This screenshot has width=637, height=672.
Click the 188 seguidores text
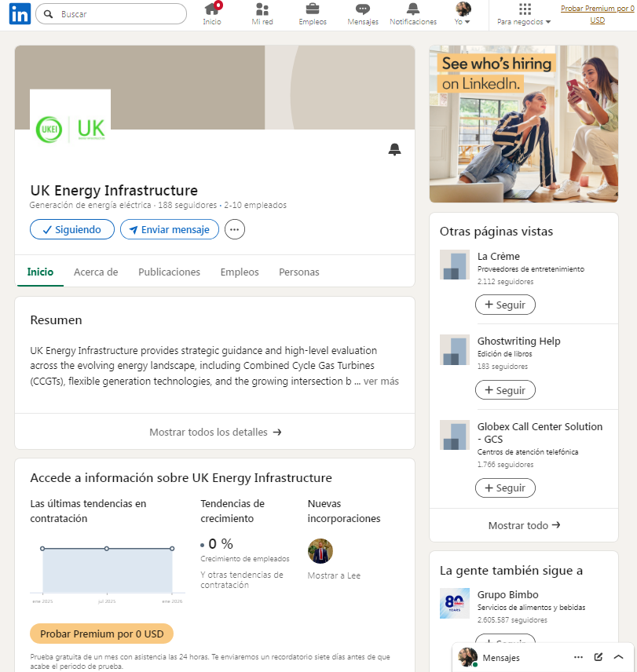(187, 205)
